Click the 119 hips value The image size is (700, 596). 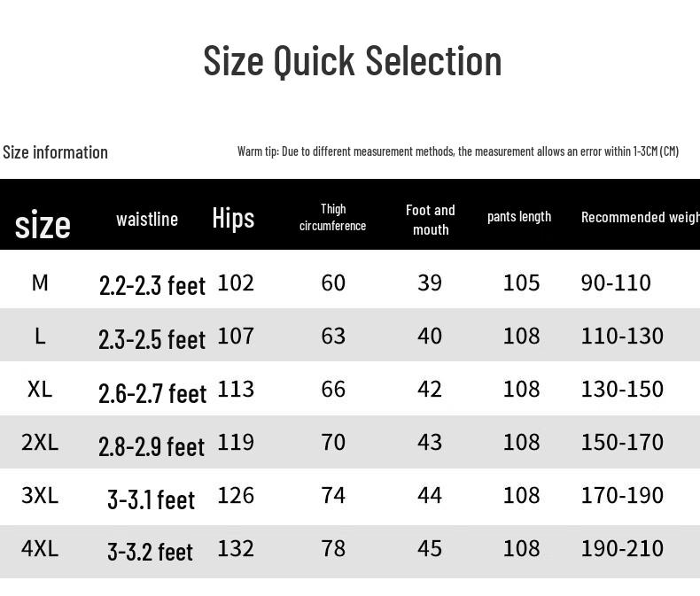(x=236, y=442)
